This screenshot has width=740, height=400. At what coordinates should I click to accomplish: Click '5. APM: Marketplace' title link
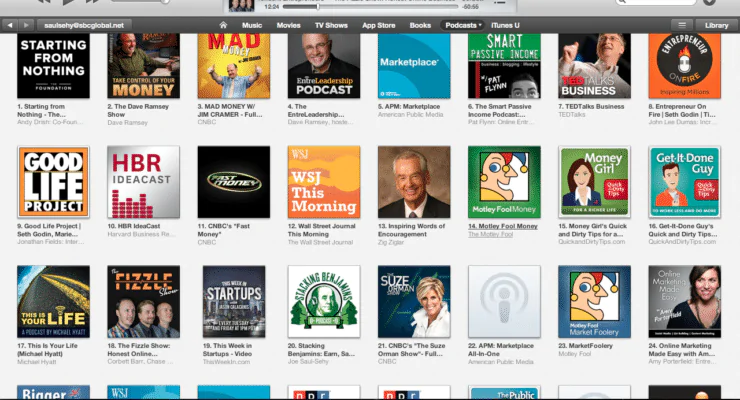409,107
